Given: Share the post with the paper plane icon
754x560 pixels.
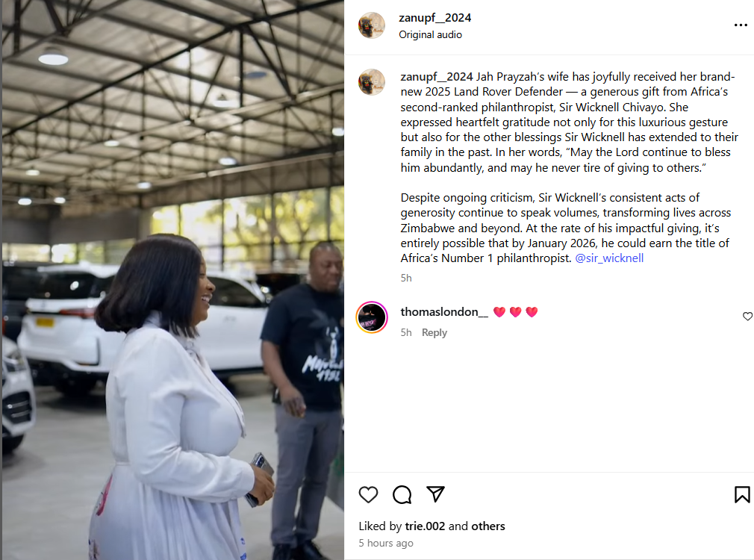Looking at the screenshot, I should 435,494.
